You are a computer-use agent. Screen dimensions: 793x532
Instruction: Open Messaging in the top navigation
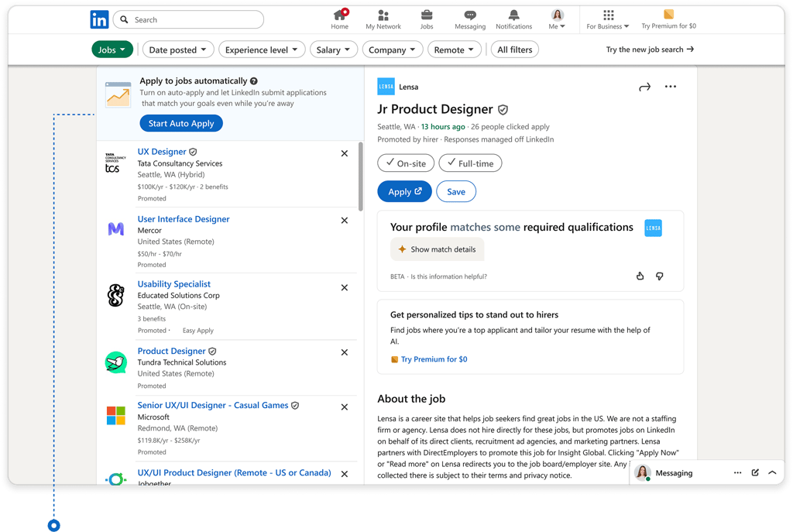[470, 19]
